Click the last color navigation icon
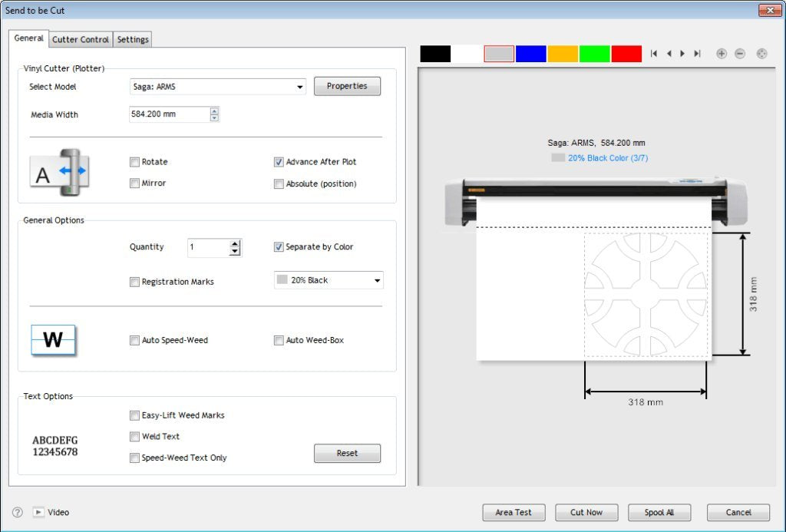 tap(697, 53)
